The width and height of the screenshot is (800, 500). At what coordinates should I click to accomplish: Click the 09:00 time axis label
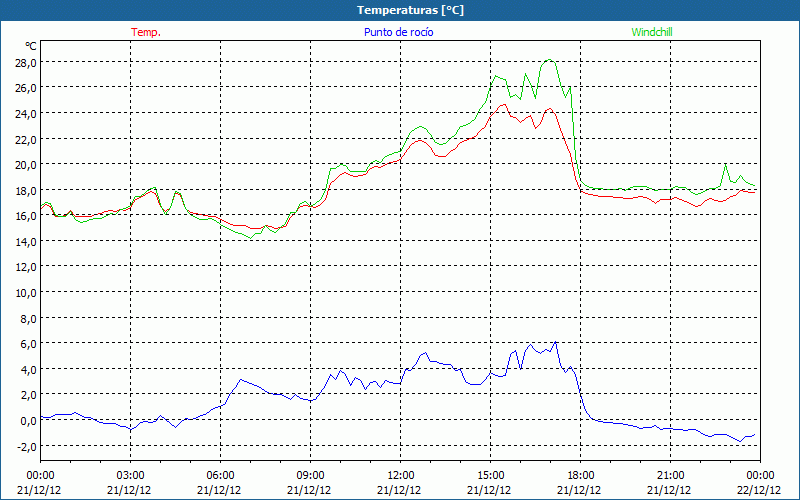[311, 476]
